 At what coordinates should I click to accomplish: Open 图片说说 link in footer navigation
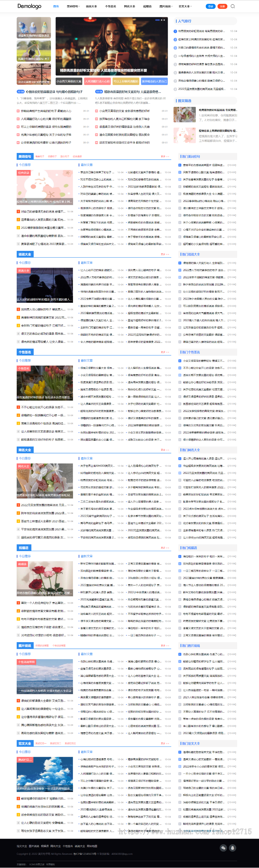tap(34, 846)
